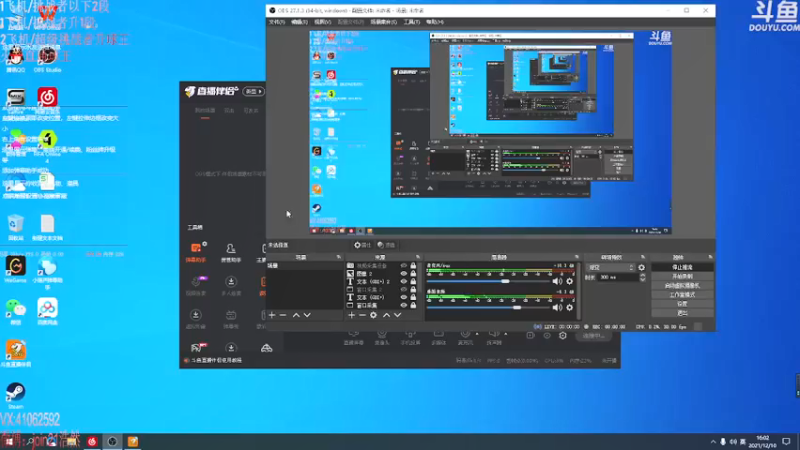Image resolution: width=800 pixels, height=450 pixels.
Task: Mute the 麦克风/Aux speaker icon
Action: coord(557,281)
